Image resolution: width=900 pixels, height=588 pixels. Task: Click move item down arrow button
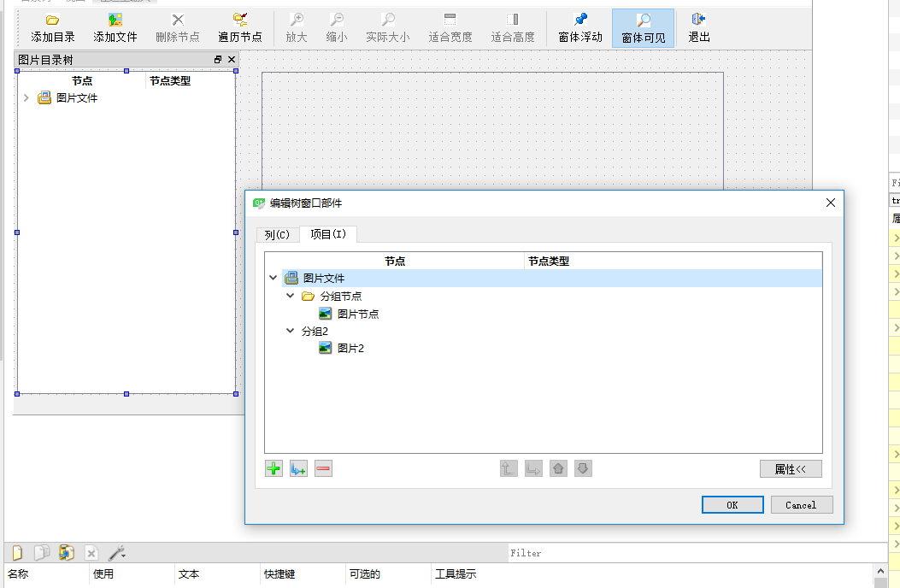(583, 468)
